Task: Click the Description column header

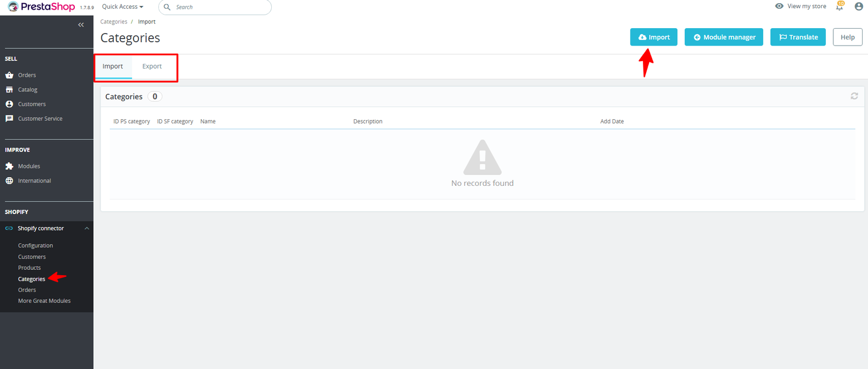Action: coord(368,121)
